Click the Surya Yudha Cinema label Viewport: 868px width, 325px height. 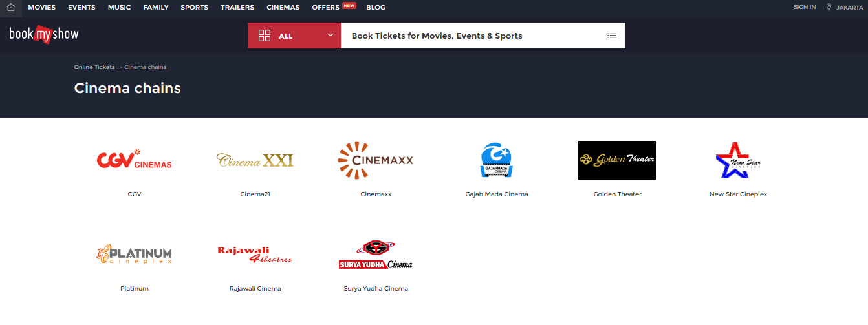click(x=376, y=288)
